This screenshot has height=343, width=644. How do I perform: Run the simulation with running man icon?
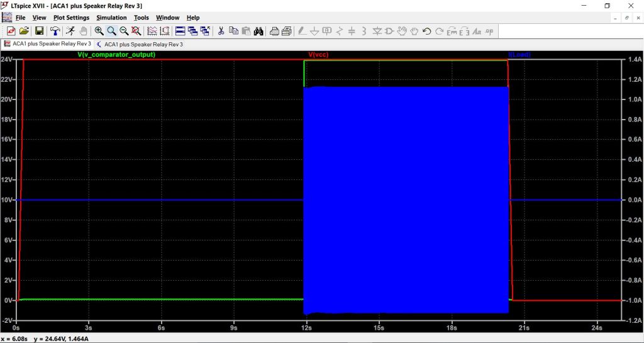(70, 31)
